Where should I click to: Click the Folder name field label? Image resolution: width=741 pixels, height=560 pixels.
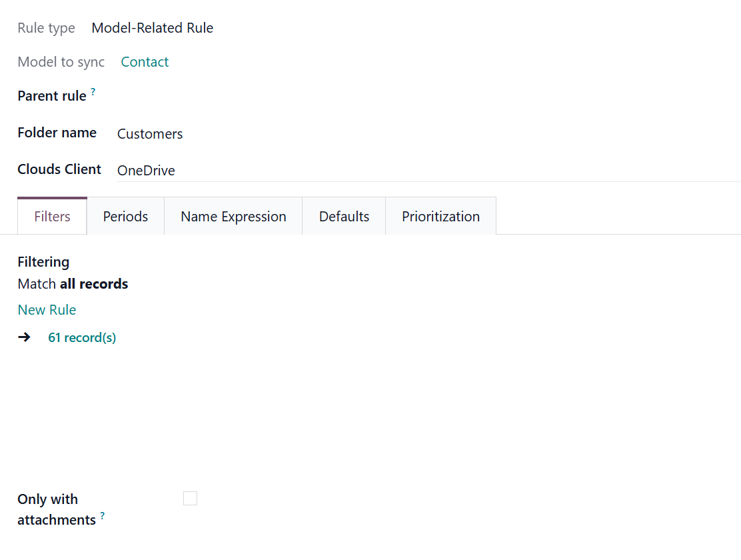point(57,133)
